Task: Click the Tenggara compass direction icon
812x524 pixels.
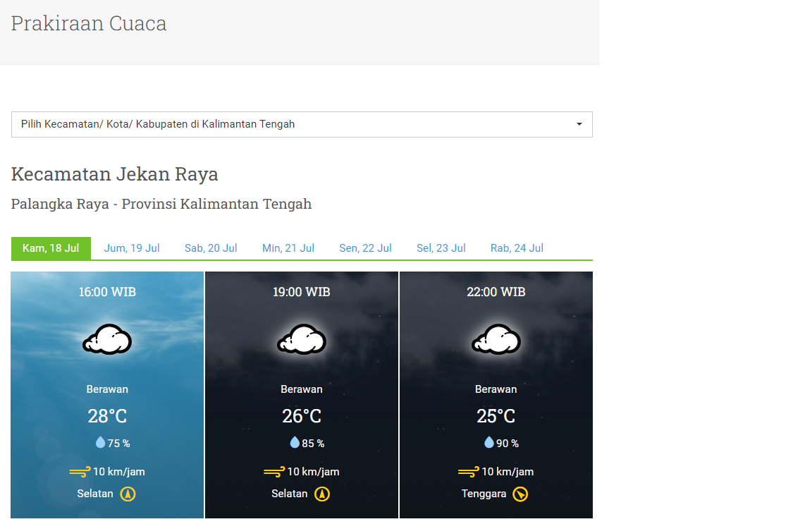Action: click(520, 494)
